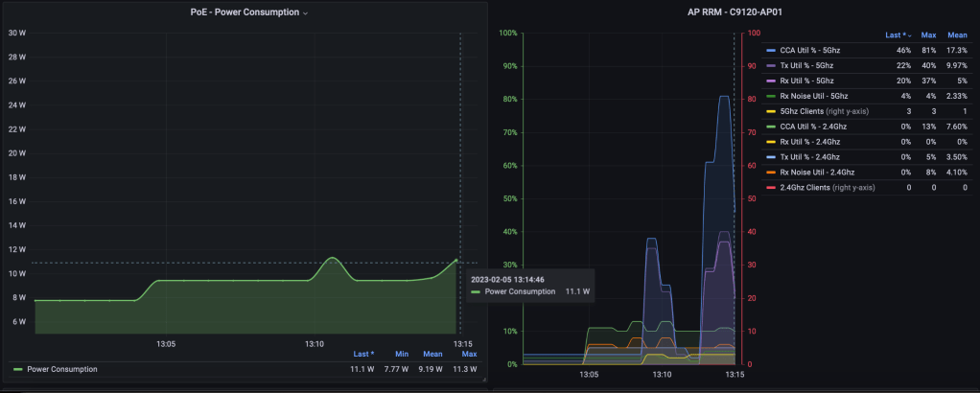Sort AP RRM legend by Last column
This screenshot has width=980, height=393.
point(897,35)
